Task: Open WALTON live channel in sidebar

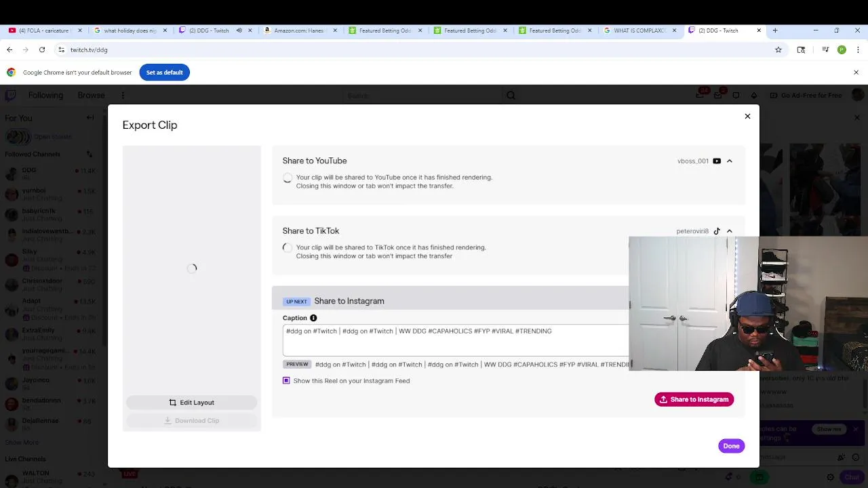Action: [52, 476]
